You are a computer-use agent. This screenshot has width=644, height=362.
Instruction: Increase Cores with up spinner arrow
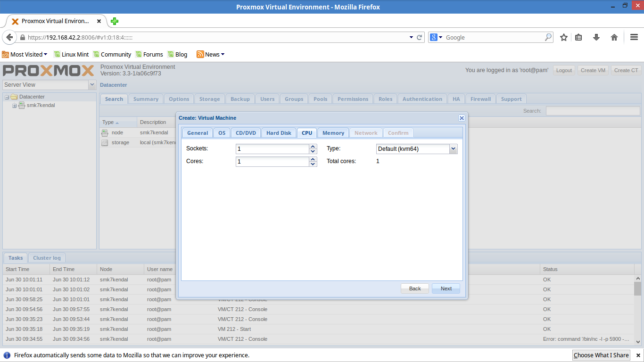[x=313, y=159]
